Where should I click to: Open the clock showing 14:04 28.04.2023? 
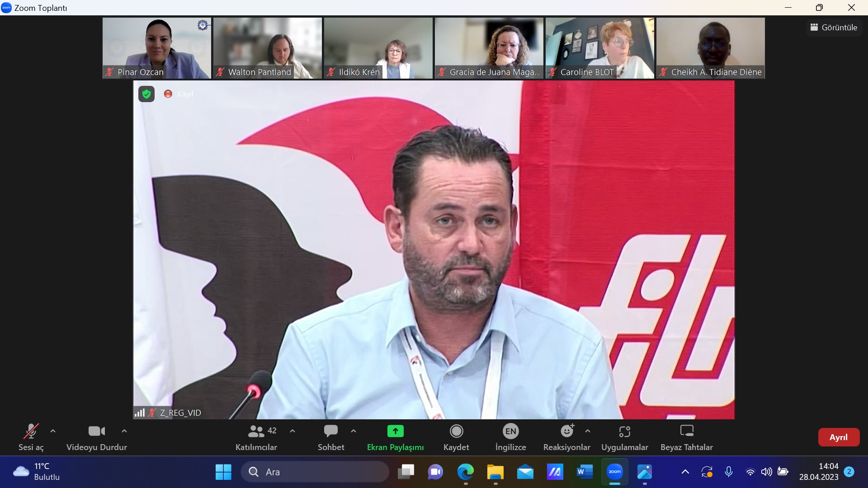pos(819,472)
